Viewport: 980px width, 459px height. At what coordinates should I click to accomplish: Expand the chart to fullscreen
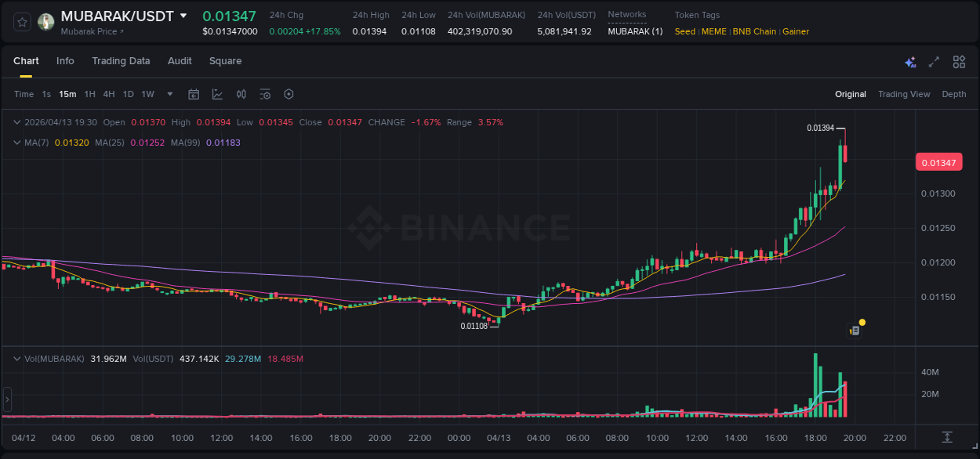[x=934, y=61]
